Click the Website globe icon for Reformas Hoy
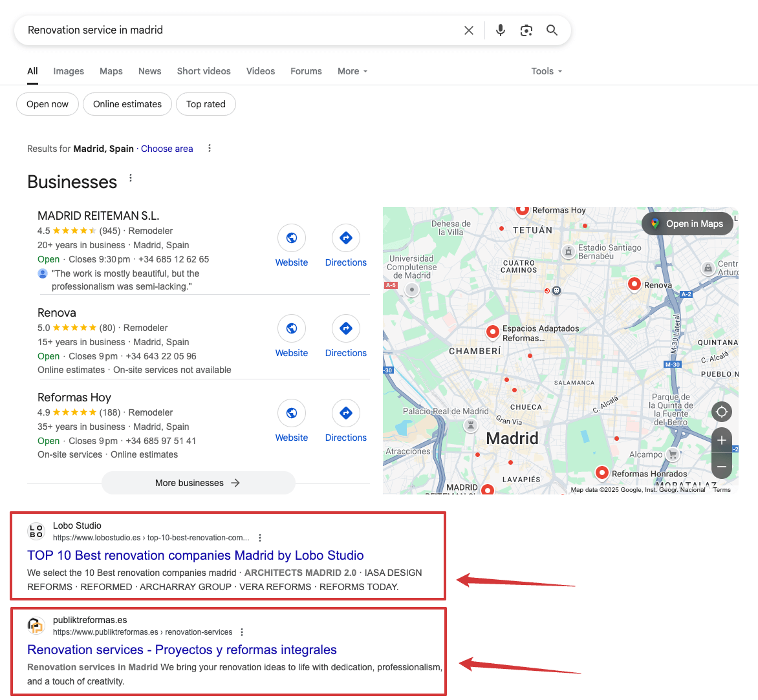Screen dimensions: 758x700 pos(291,413)
